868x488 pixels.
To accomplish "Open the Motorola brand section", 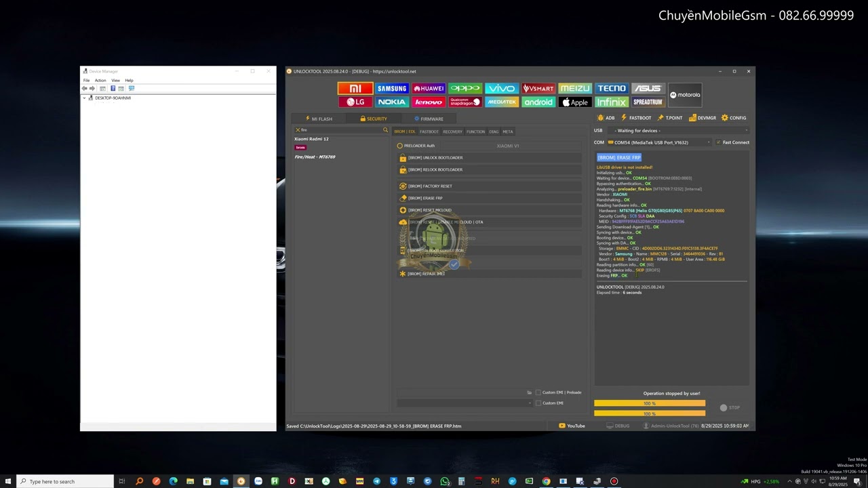I will (x=685, y=95).
